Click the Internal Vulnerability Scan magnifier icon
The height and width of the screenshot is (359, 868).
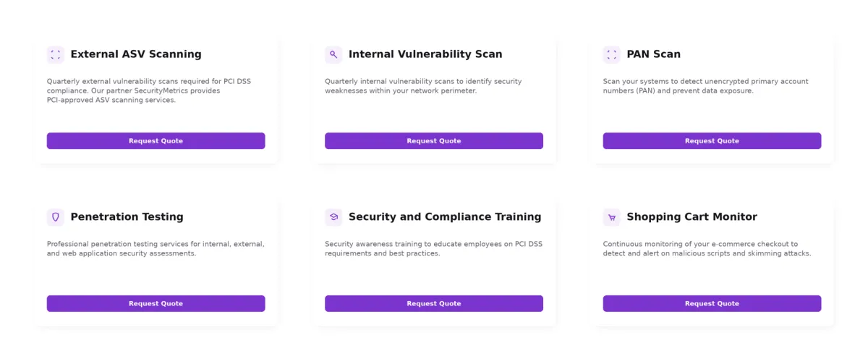333,55
